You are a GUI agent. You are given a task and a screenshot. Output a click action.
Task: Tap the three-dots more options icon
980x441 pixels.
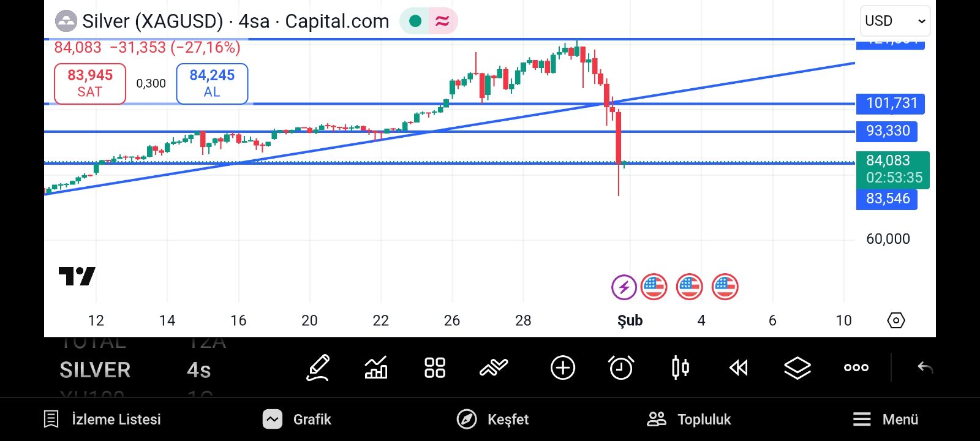tap(856, 368)
